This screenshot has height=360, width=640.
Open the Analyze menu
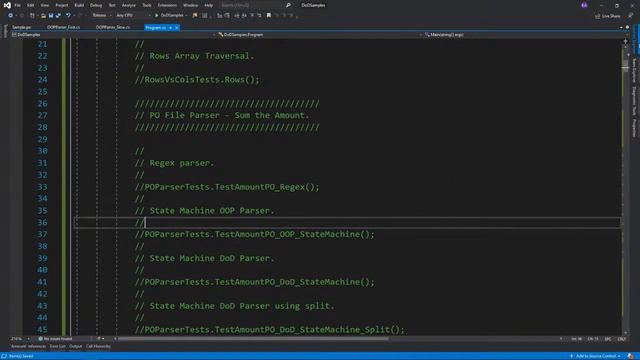coord(129,5)
